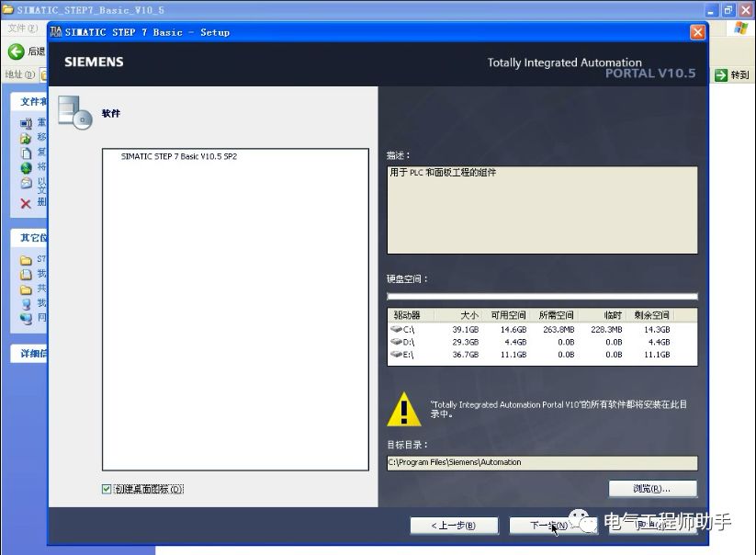The height and width of the screenshot is (555, 756).
Task: Click Explorer sidebar rename file icon
Action: 26,123
